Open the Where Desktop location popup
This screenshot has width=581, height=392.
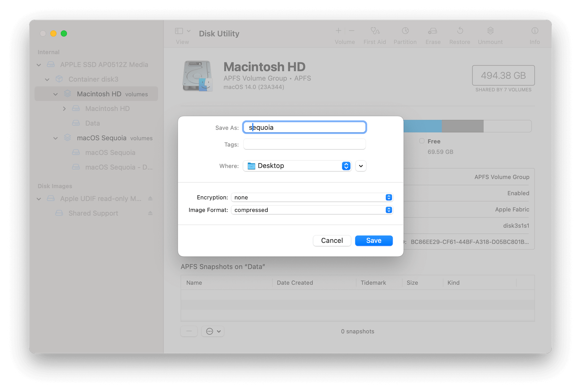(297, 166)
